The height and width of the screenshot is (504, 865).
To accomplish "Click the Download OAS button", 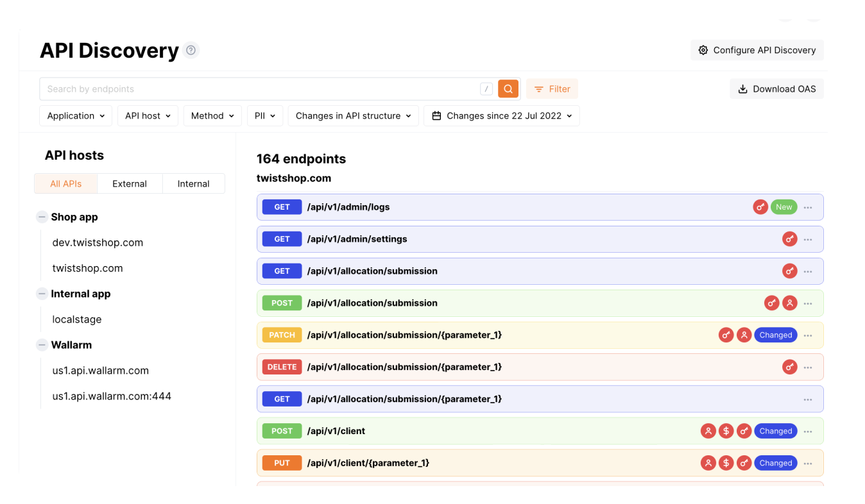I will coord(776,89).
